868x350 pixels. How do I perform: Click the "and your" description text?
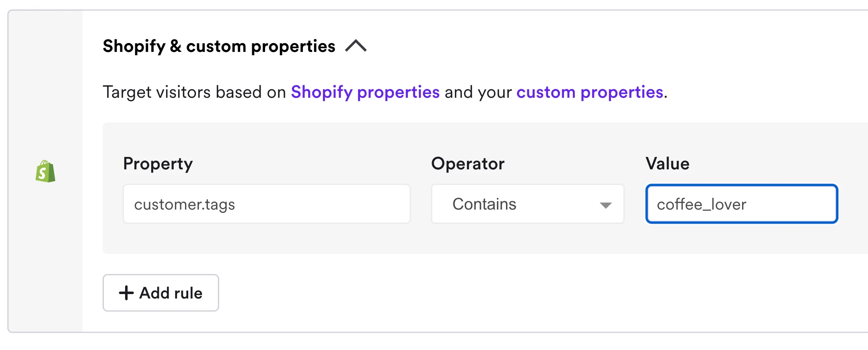pos(478,92)
